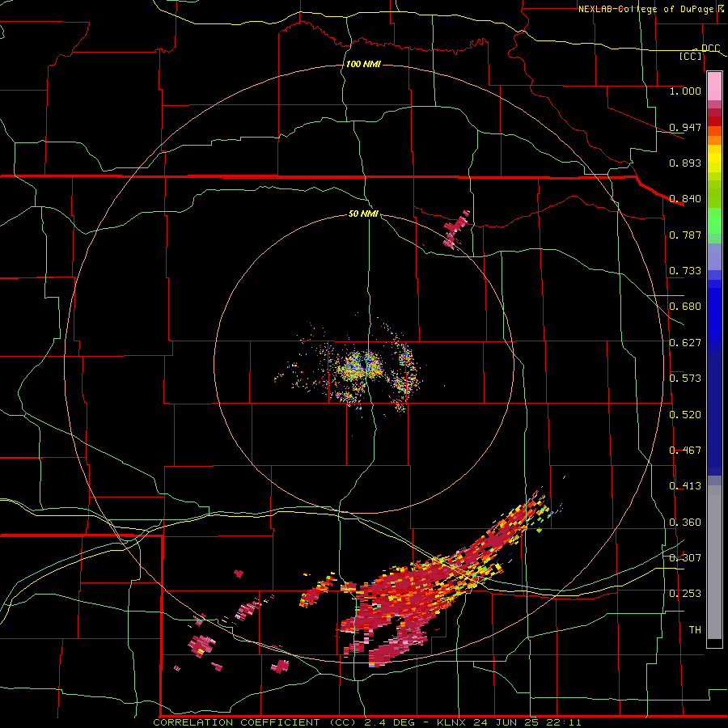Screen dimensions: 728x728
Task: Click the 0.840 legend value
Action: click(685, 199)
